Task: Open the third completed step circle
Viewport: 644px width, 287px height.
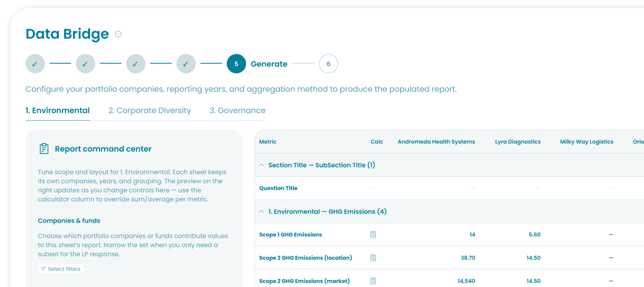Action: 136,64
